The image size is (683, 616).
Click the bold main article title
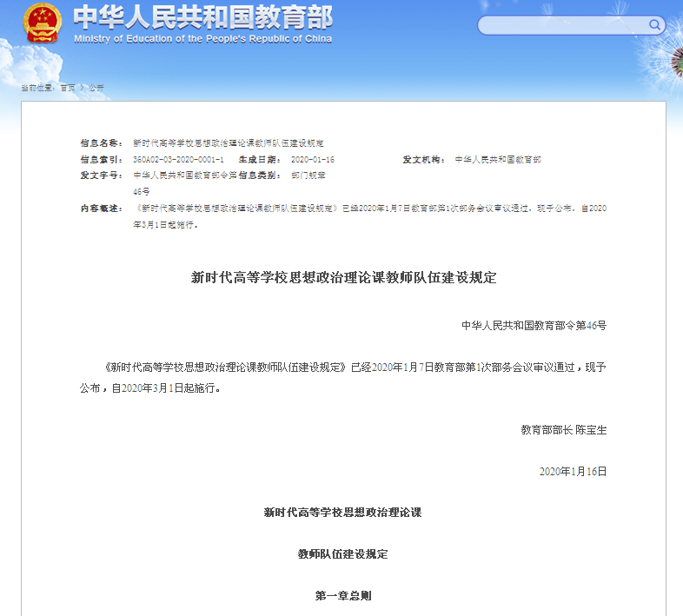click(343, 278)
